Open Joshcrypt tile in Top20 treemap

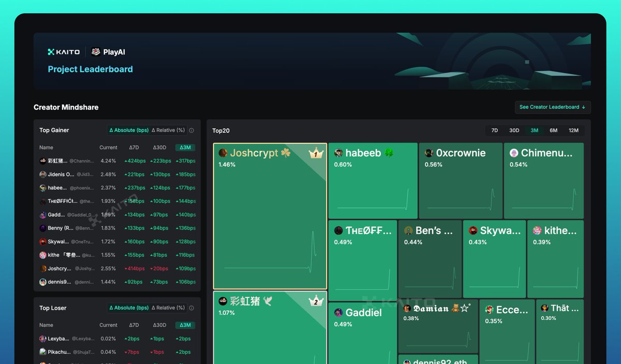[270, 216]
